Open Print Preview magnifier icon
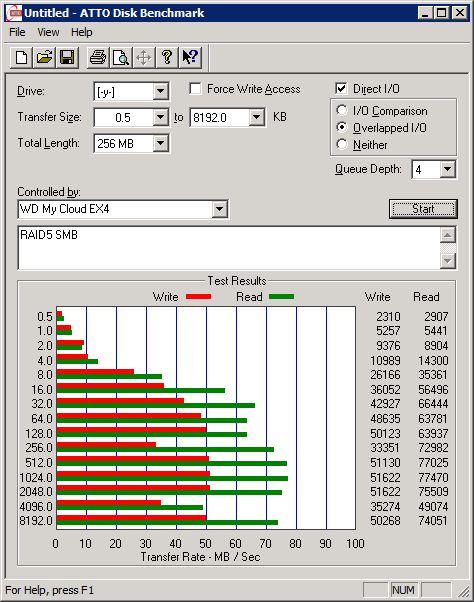The width and height of the screenshot is (474, 602). (121, 58)
